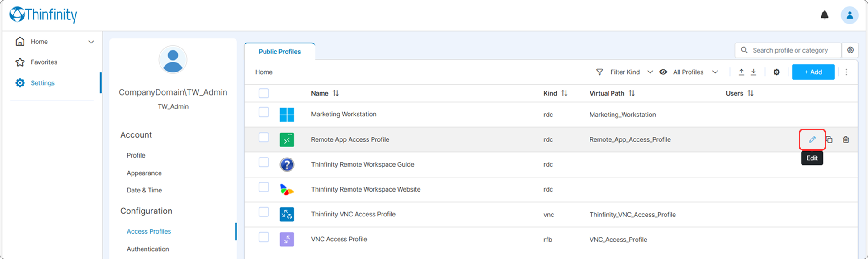Click the Marketing_Workstation virtual path cell
868x259 pixels.
[x=623, y=115]
